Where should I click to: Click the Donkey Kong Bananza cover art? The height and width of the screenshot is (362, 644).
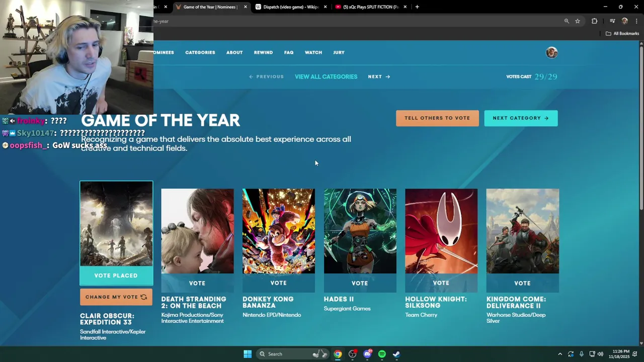279,231
